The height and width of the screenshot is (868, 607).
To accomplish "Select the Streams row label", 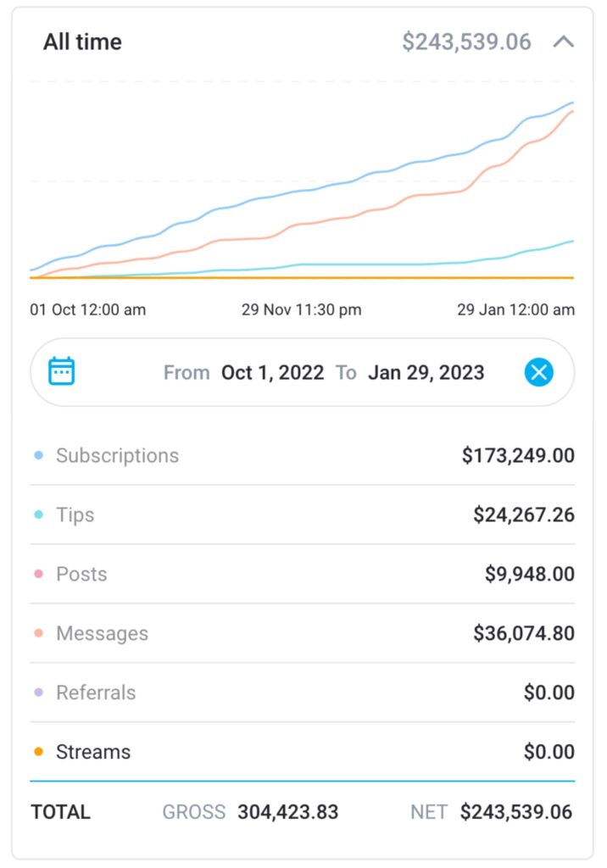I will tap(93, 752).
